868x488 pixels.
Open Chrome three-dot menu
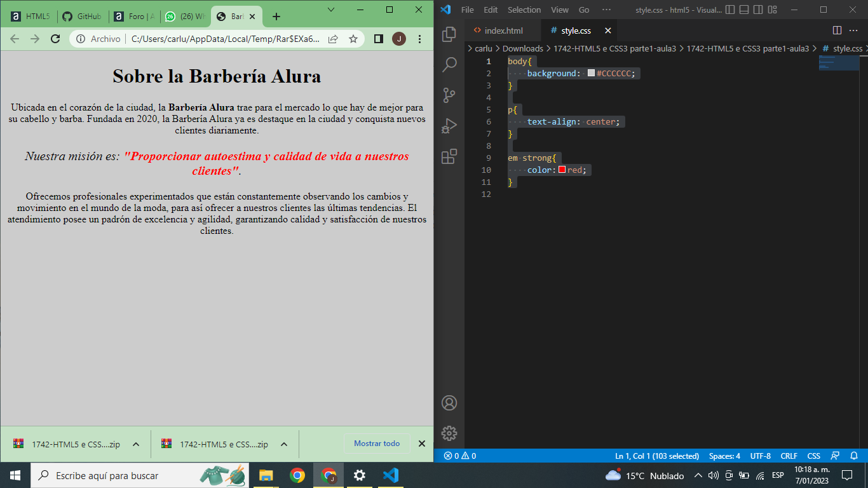[x=419, y=39]
